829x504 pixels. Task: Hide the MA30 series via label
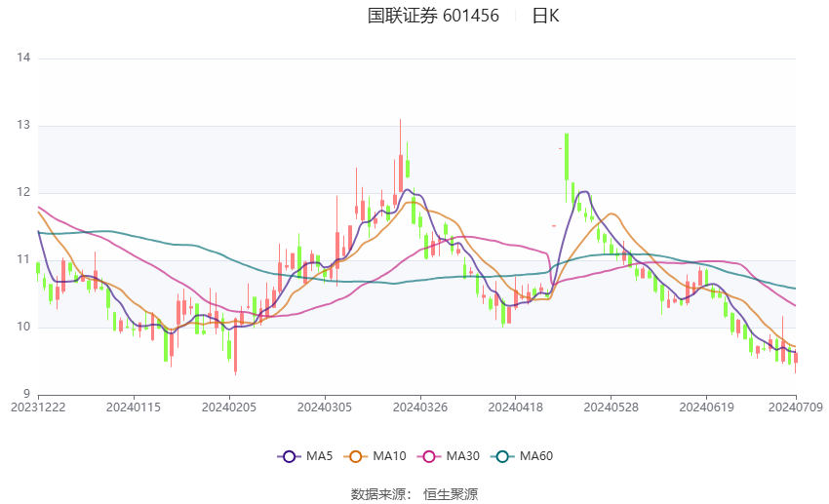click(x=462, y=456)
